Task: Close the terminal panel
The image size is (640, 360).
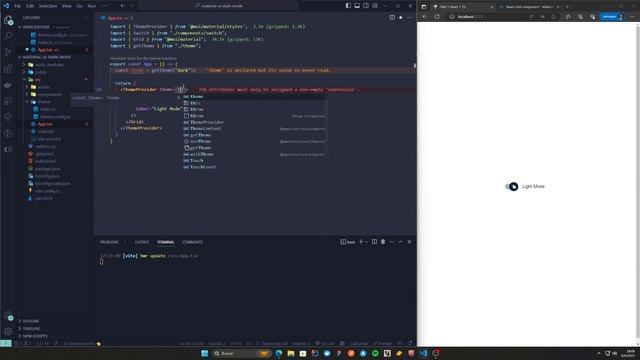Action: pyautogui.click(x=409, y=242)
